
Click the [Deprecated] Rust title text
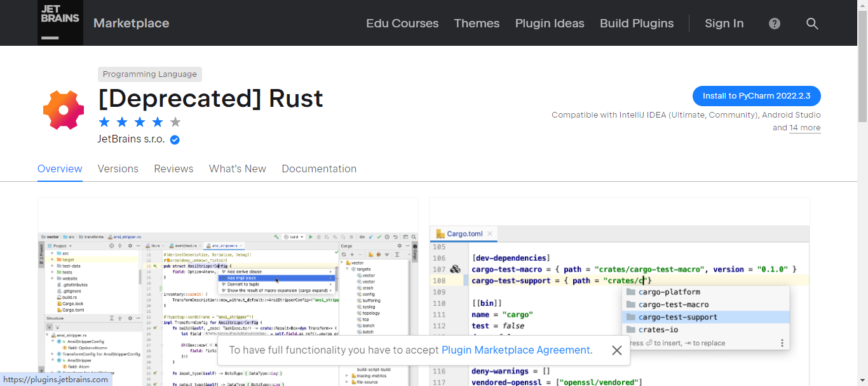coord(210,99)
